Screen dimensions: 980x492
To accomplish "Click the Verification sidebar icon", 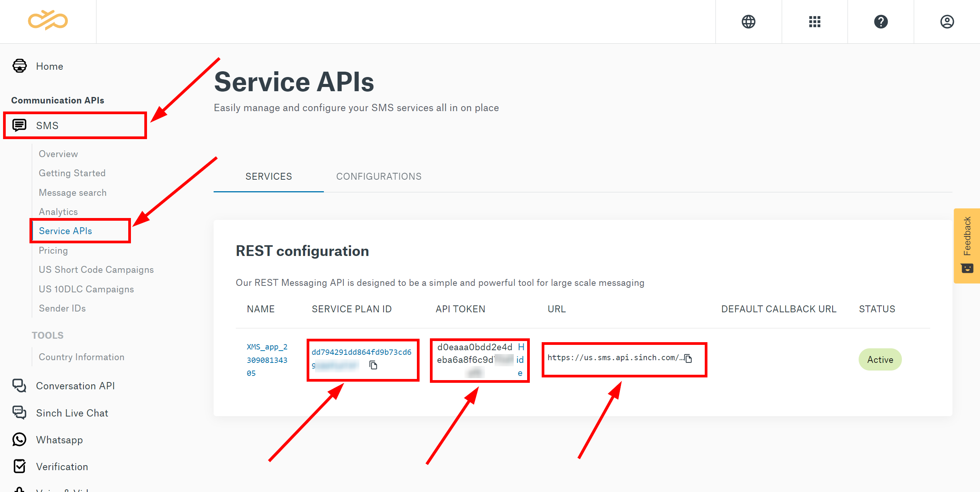I will tap(19, 466).
